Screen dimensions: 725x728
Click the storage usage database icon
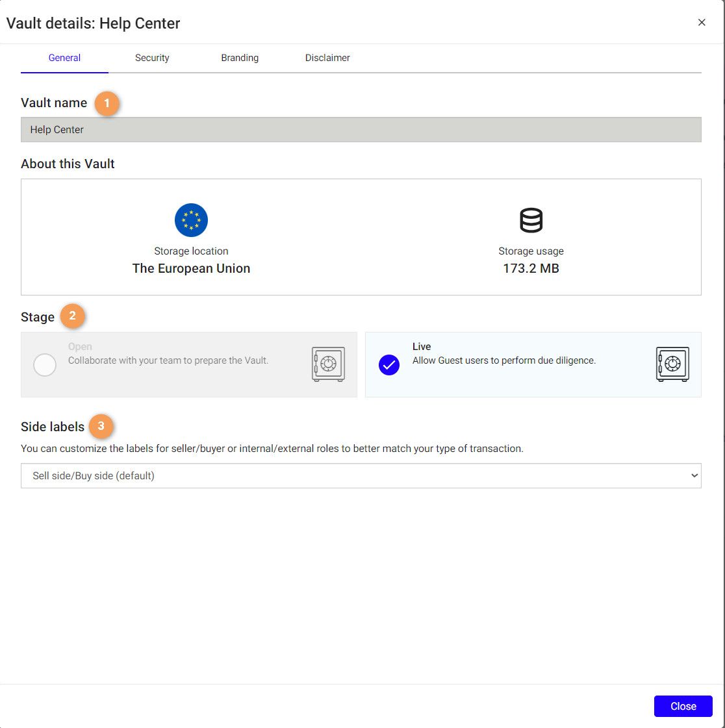[531, 221]
